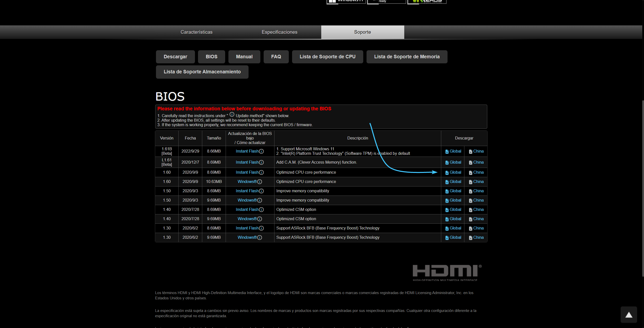Click Global download icon for BIOS 1.61B Beta
The image size is (644, 328).
tap(447, 152)
